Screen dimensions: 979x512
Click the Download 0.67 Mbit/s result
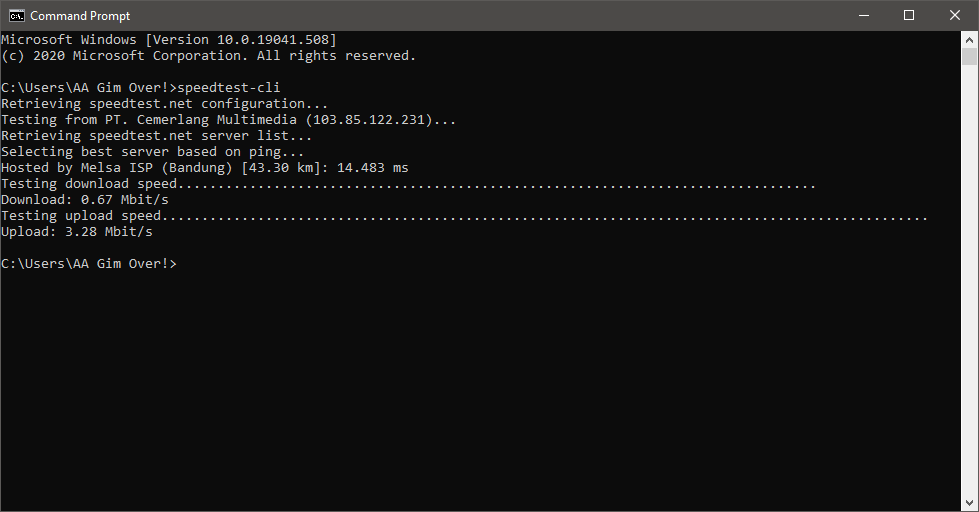[85, 200]
